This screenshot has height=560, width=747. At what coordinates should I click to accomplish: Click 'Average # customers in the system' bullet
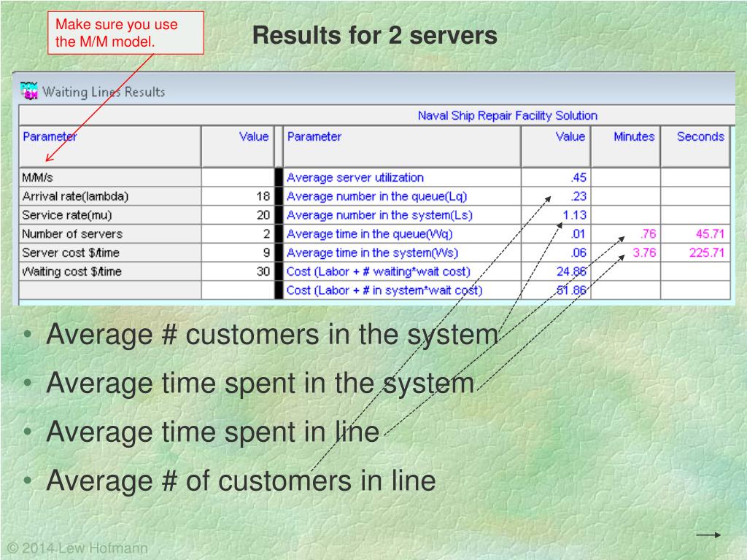click(x=273, y=334)
